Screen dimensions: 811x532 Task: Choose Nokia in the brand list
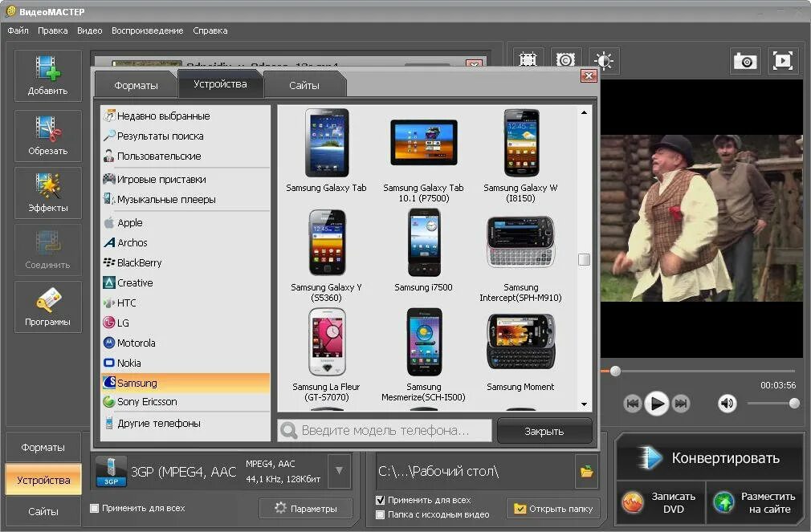(185, 363)
